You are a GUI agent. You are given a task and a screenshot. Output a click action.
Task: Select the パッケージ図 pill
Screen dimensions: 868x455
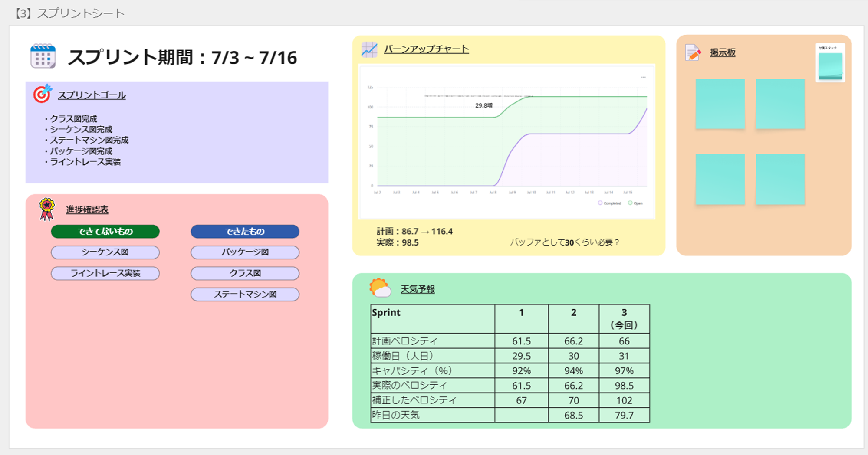245,252
